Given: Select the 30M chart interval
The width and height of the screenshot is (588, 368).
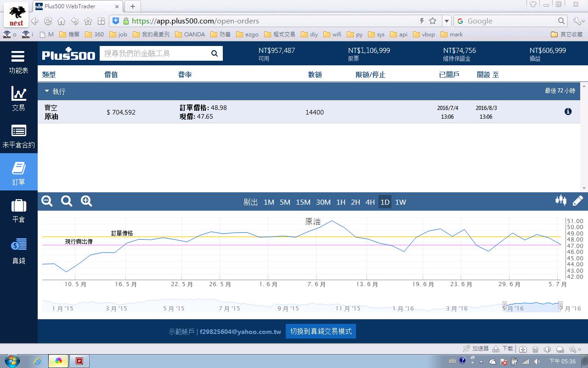Looking at the screenshot, I should (x=323, y=202).
